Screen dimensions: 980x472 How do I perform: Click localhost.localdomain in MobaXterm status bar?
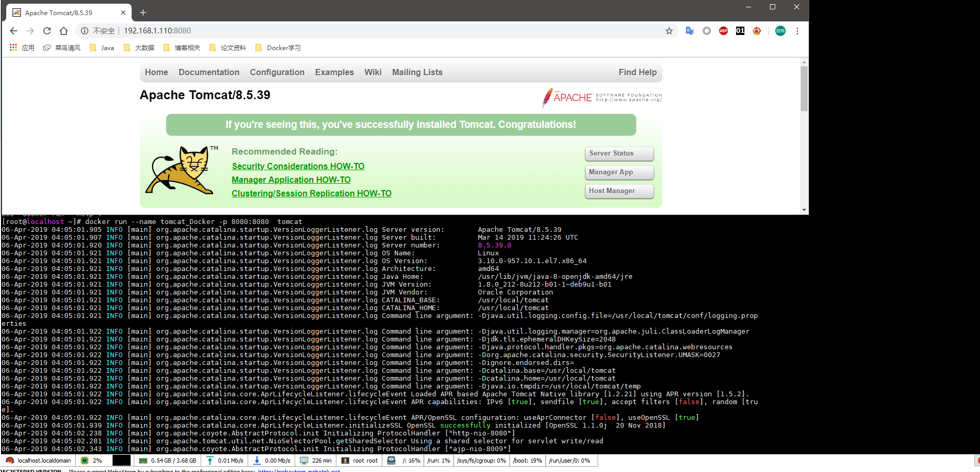click(39, 461)
